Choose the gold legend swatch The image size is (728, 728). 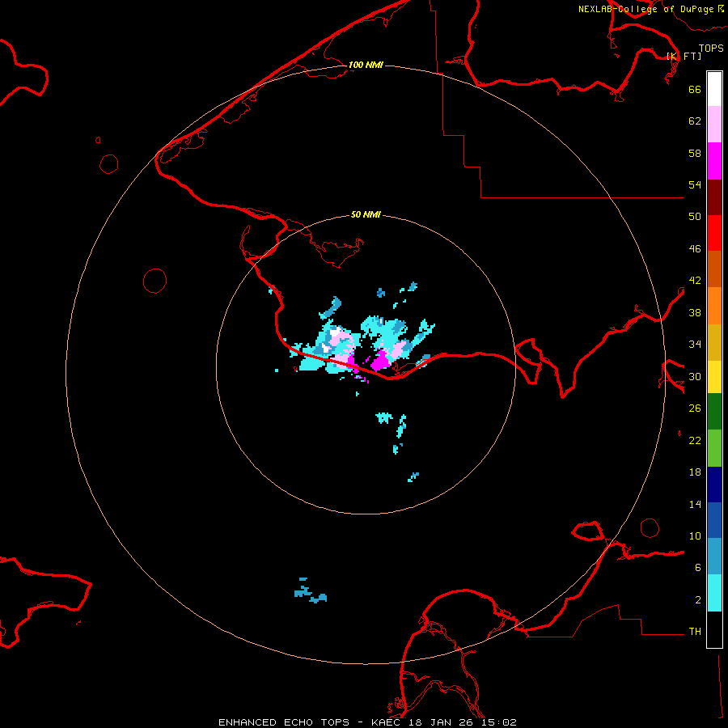(x=714, y=342)
